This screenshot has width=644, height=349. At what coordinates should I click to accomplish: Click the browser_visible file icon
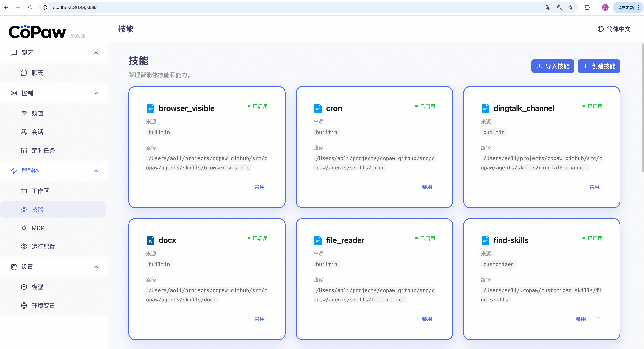150,108
